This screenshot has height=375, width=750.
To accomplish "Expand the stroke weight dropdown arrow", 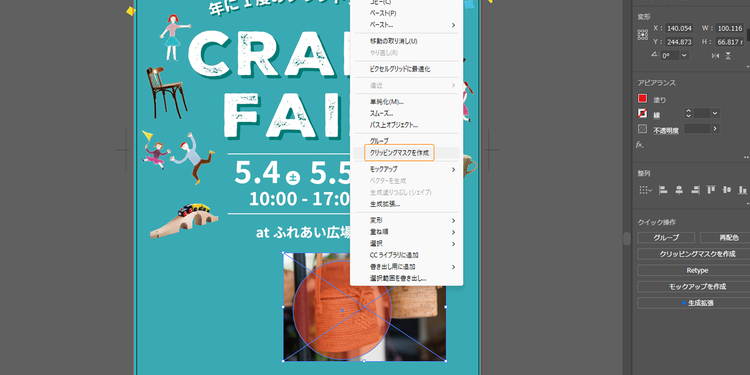I will click(x=715, y=113).
